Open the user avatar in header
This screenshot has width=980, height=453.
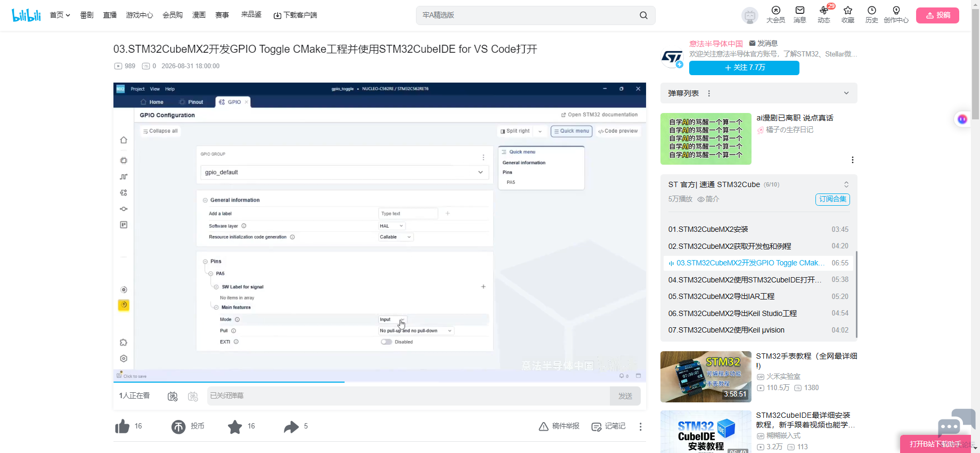[x=750, y=15]
